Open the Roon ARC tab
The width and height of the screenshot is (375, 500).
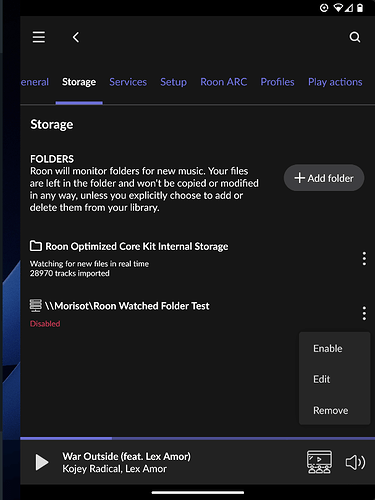(x=224, y=82)
